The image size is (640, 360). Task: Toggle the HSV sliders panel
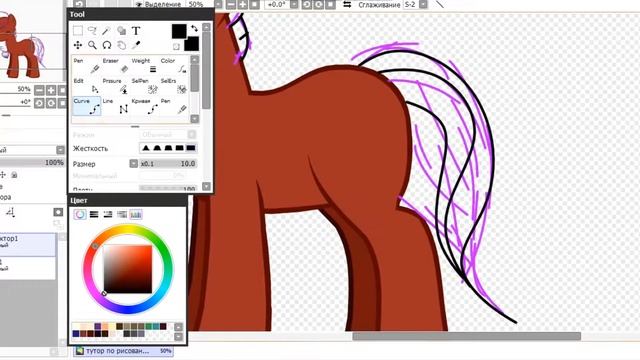108,214
